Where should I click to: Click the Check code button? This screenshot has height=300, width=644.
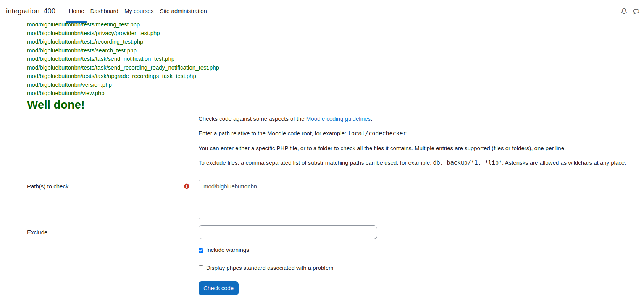pyautogui.click(x=218, y=288)
